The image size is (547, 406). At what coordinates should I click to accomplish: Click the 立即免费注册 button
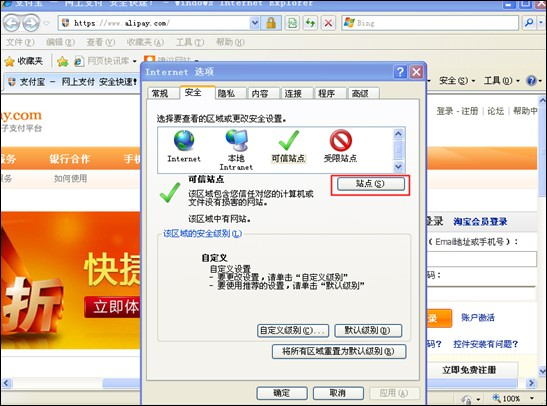tap(469, 370)
